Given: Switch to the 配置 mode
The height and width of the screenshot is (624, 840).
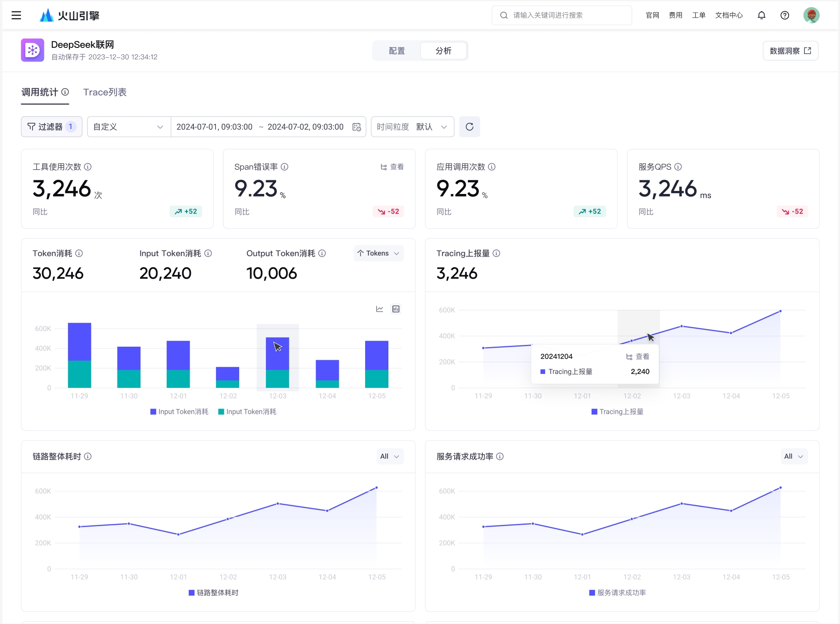Looking at the screenshot, I should click(x=397, y=51).
